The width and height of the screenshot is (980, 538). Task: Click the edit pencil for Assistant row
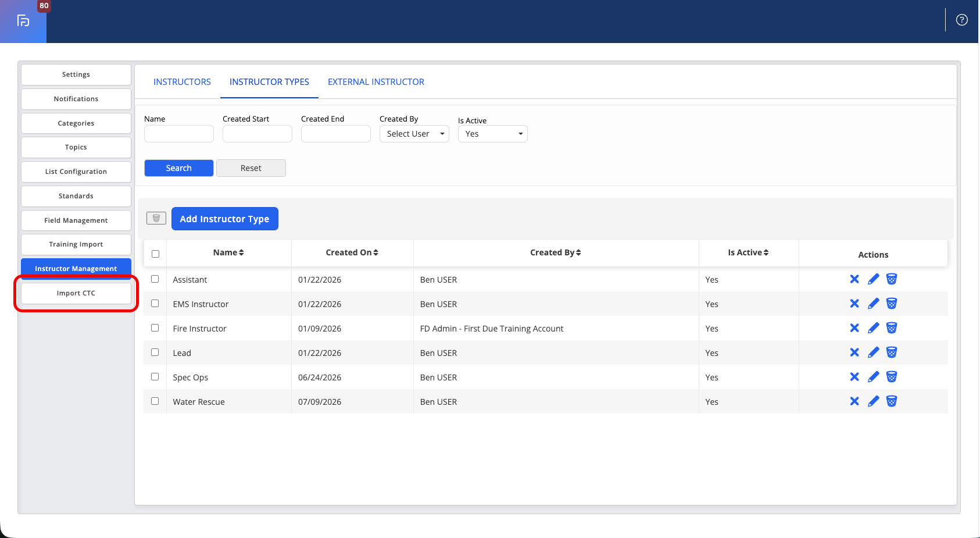(873, 279)
